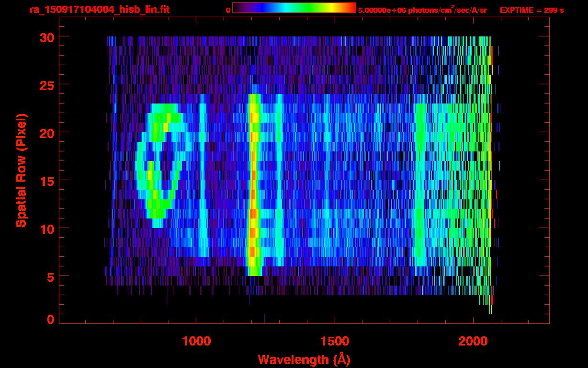Click the cyan vertical line just right of 1000 Å
The height and width of the screenshot is (368, 588).
coord(203,182)
